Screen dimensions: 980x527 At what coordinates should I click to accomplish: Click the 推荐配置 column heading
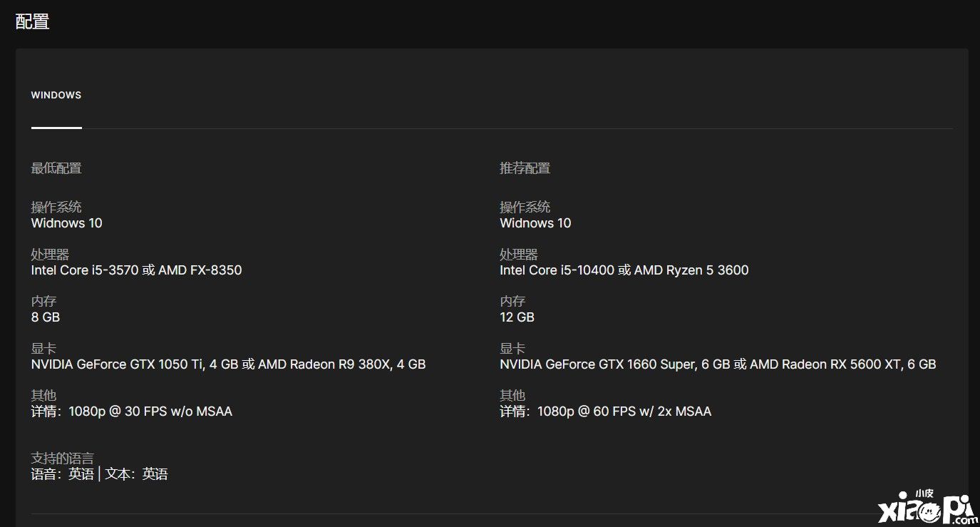[525, 168]
